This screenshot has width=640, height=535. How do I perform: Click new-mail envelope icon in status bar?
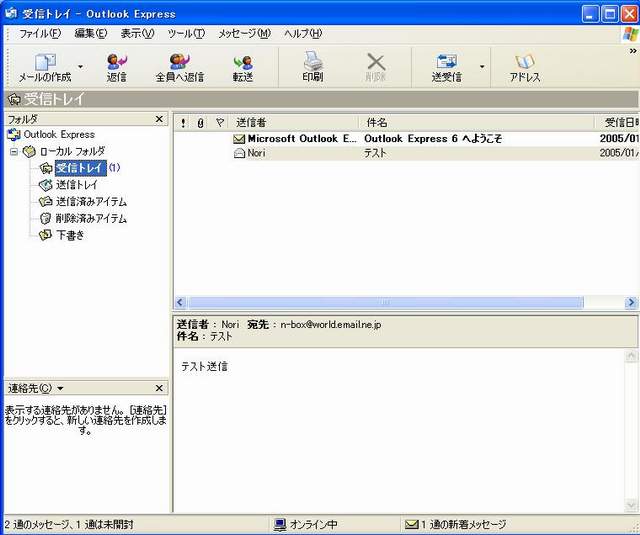click(x=411, y=524)
